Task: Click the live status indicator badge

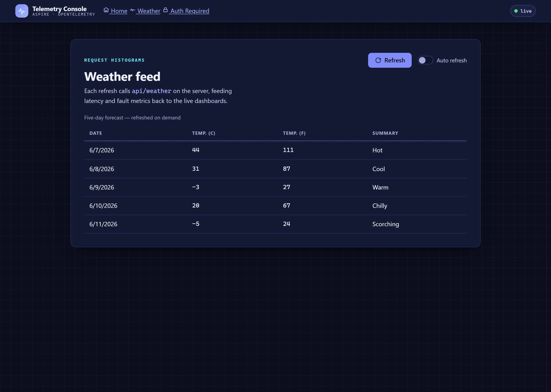Action: pos(523,11)
